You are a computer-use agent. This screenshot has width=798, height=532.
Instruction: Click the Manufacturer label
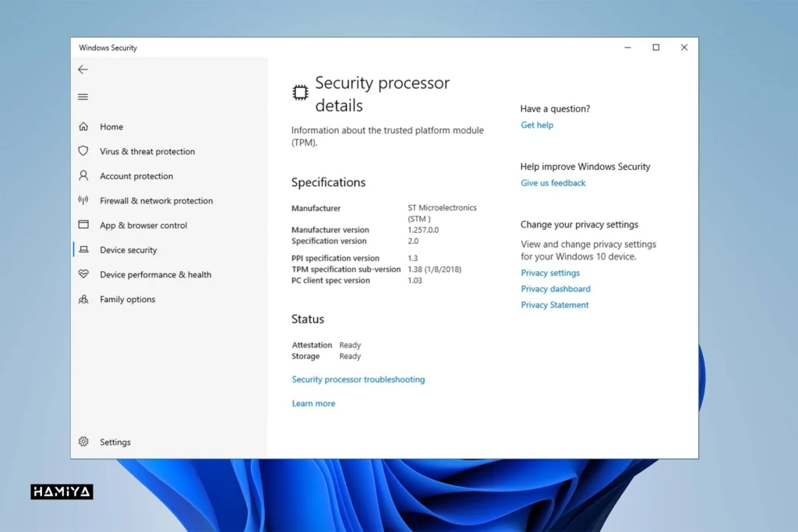[x=316, y=208]
